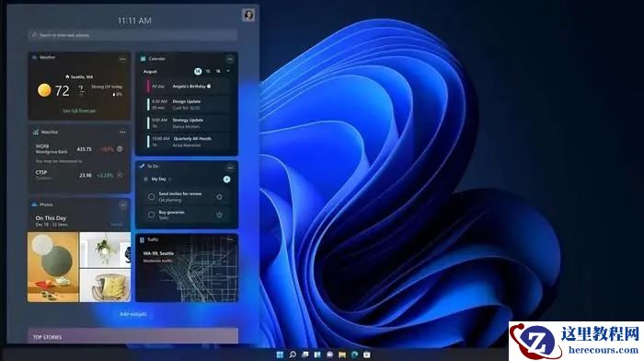
Task: Select date 15 in Calendar
Action: [208, 71]
